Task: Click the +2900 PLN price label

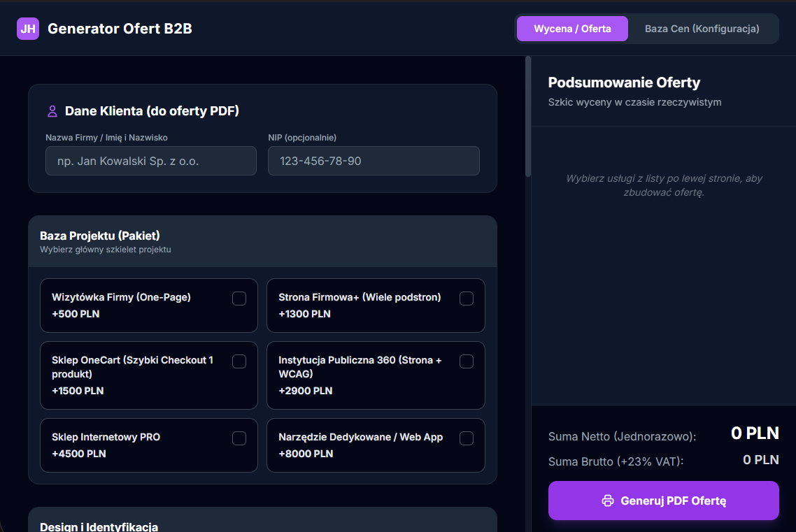Action: click(306, 391)
